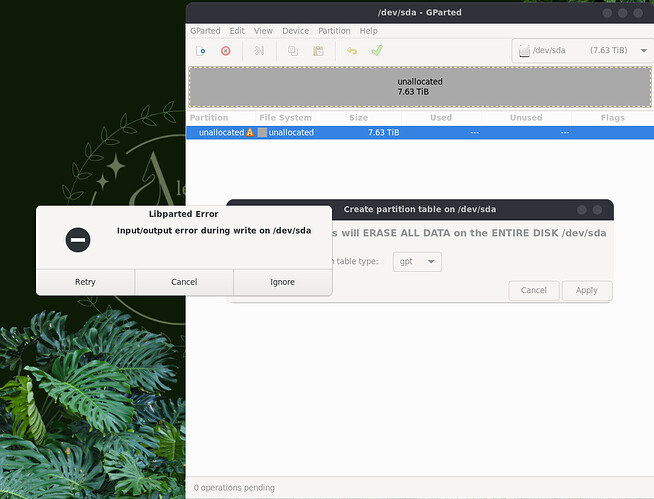
Task: Click the Used column header
Action: 441,118
